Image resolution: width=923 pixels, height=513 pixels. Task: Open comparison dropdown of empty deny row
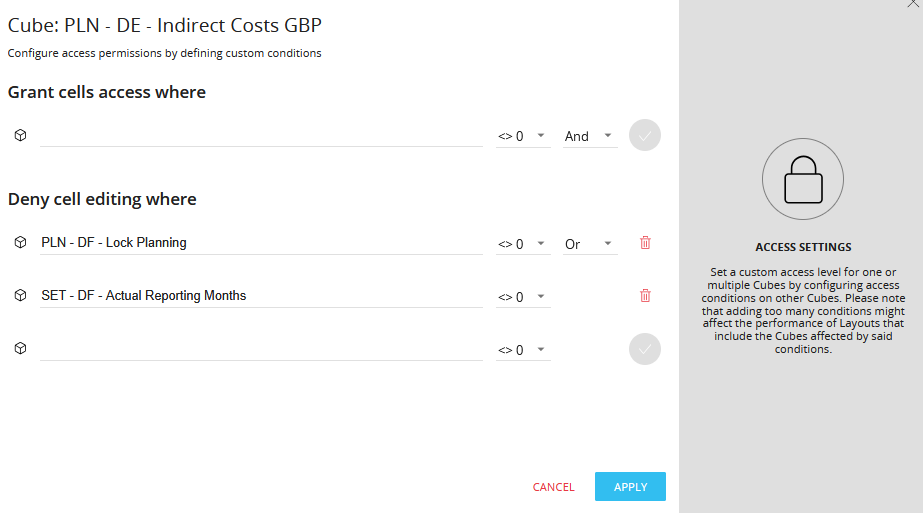(523, 350)
